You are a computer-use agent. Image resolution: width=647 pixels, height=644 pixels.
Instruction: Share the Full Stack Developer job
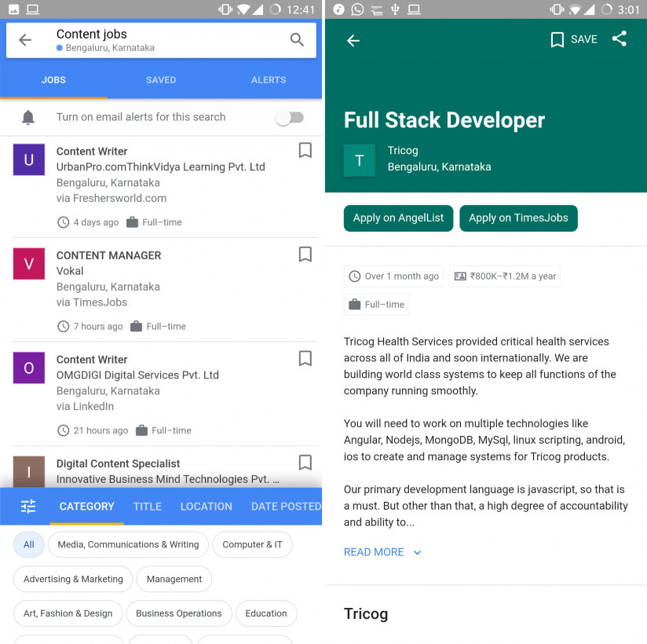620,39
